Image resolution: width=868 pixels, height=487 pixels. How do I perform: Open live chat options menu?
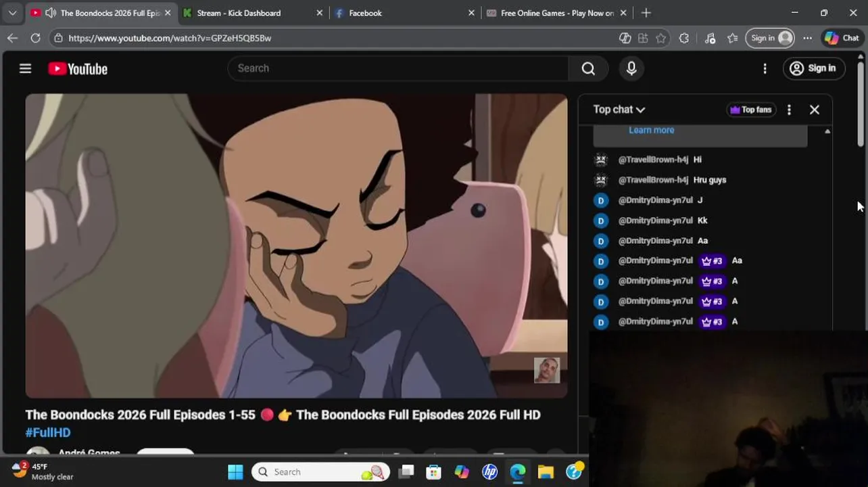[789, 110]
